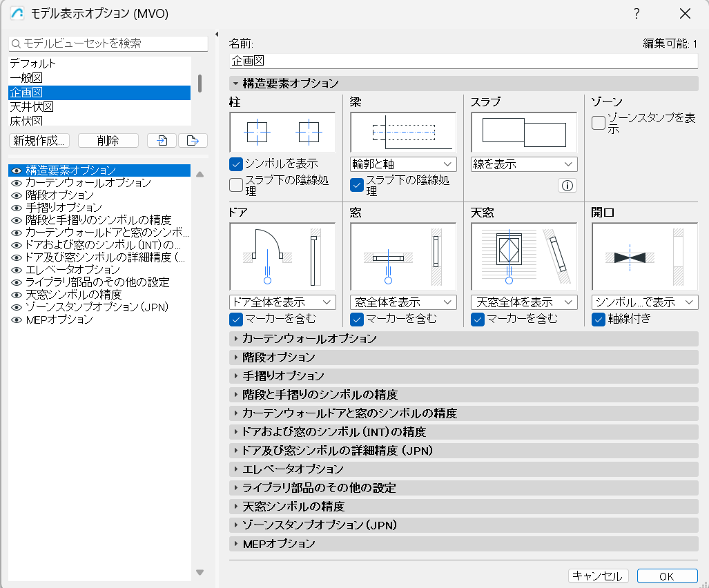Hide 階段オプション using its eye icon

pyautogui.click(x=15, y=195)
